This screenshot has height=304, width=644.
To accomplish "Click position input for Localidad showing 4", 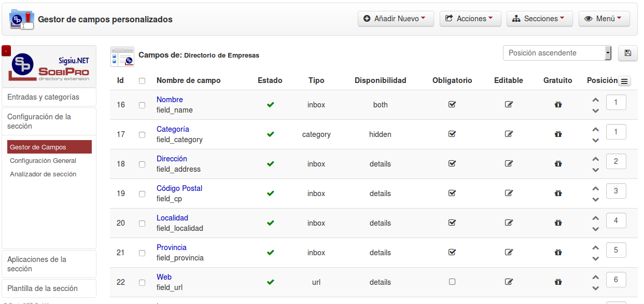I will coord(616,220).
